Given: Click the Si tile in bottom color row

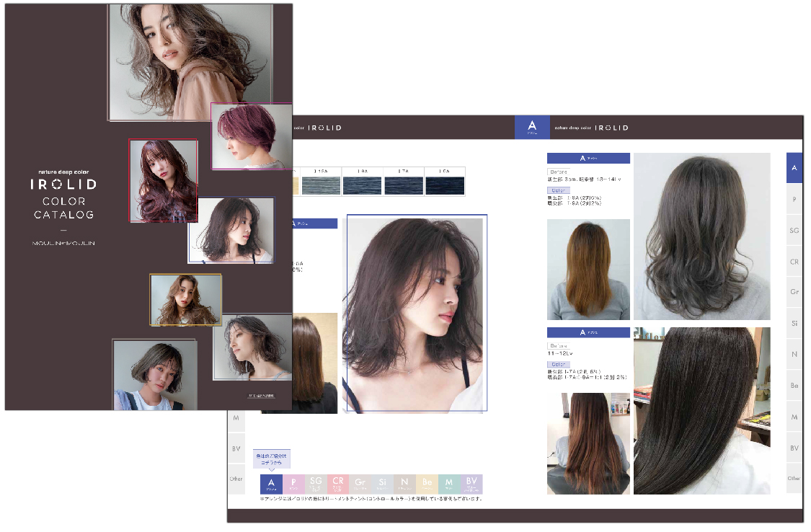Looking at the screenshot, I should (x=383, y=484).
